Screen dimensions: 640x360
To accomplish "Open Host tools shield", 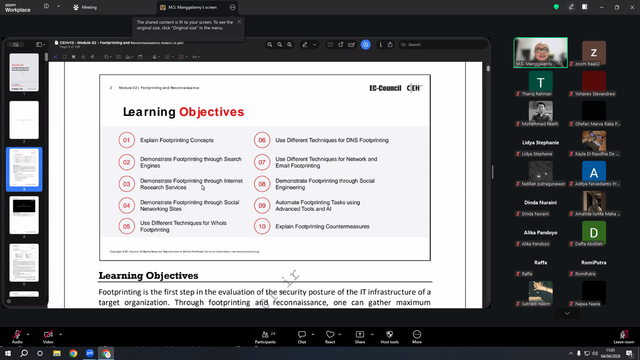I will pyautogui.click(x=389, y=337).
